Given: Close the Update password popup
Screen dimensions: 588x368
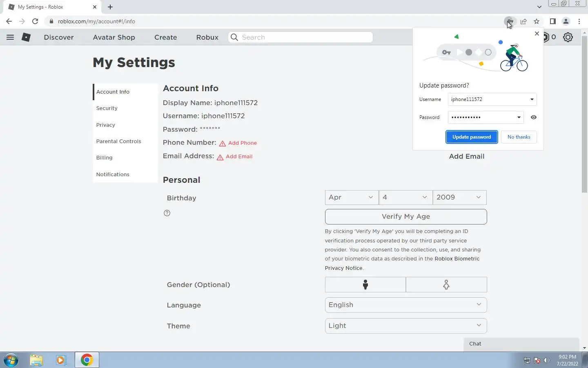Looking at the screenshot, I should [537, 34].
